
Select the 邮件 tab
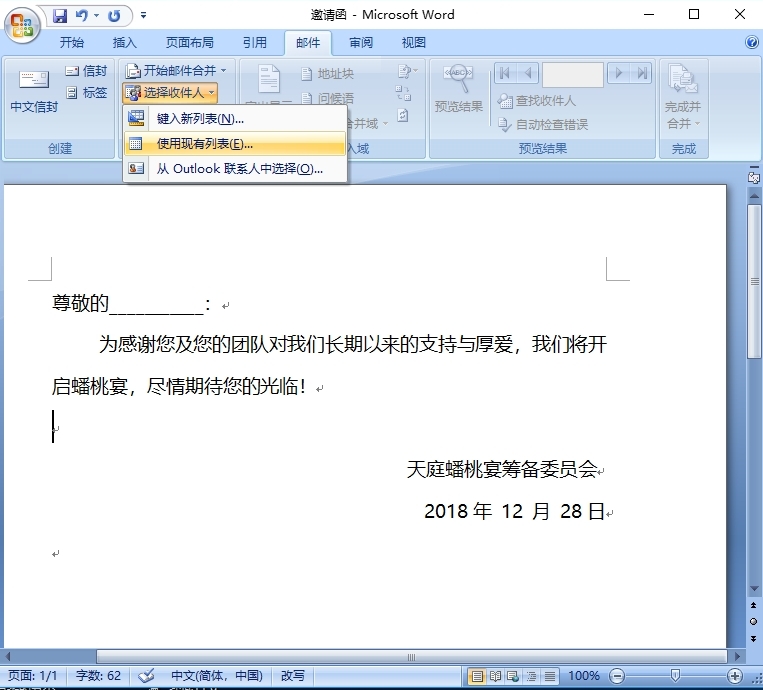308,43
